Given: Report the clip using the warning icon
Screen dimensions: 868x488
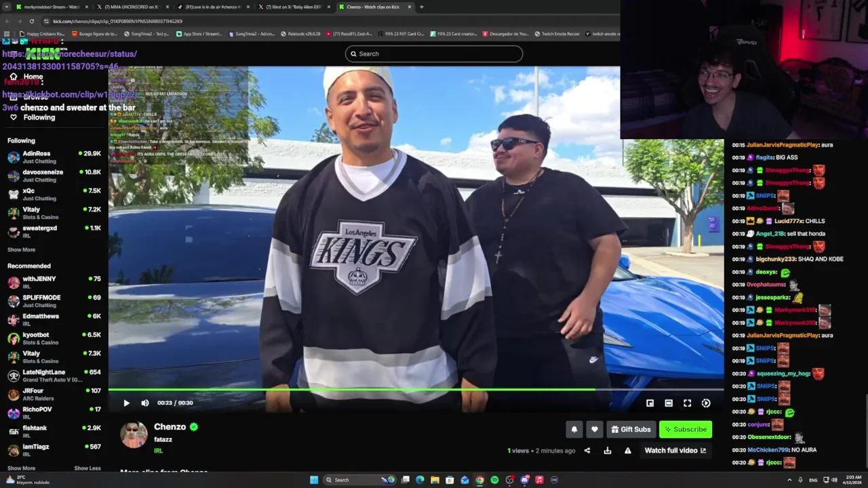Looking at the screenshot, I should click(628, 450).
